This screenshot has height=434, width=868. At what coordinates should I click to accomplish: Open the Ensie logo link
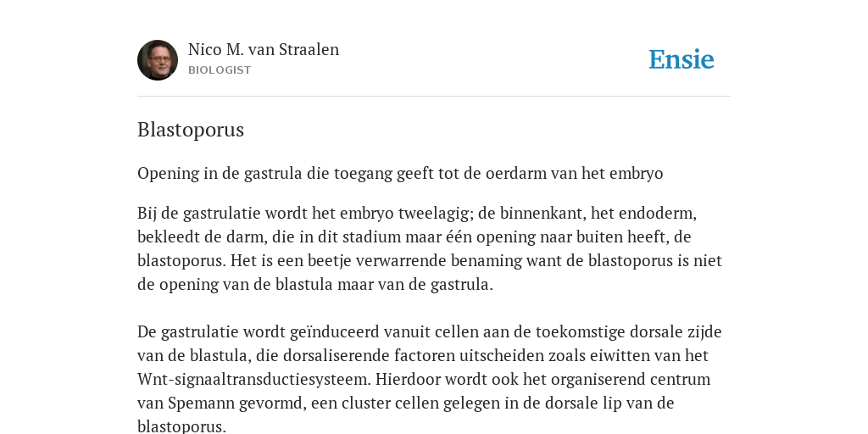[x=682, y=59]
